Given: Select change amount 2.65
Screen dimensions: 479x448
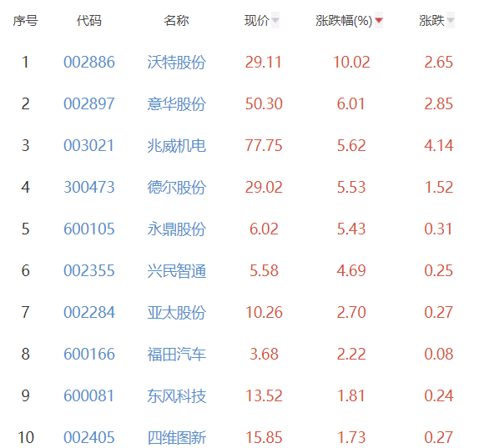Looking at the screenshot, I should (x=439, y=62).
